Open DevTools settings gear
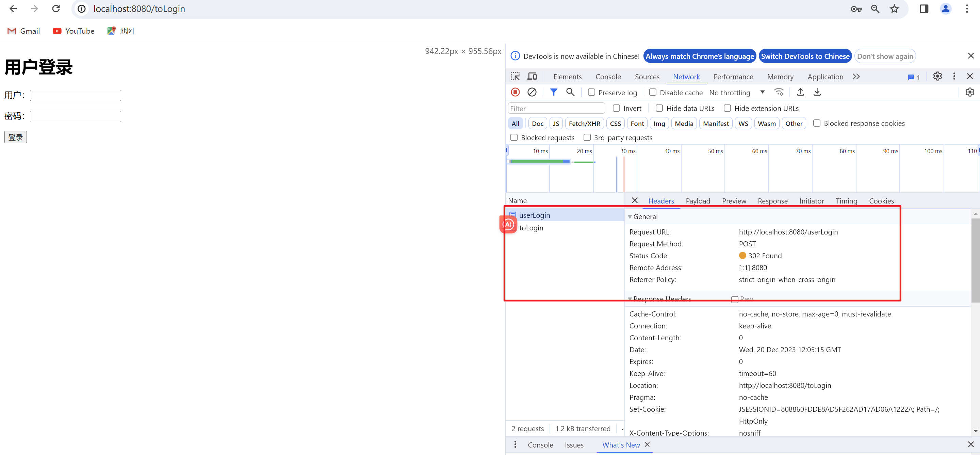 [937, 76]
